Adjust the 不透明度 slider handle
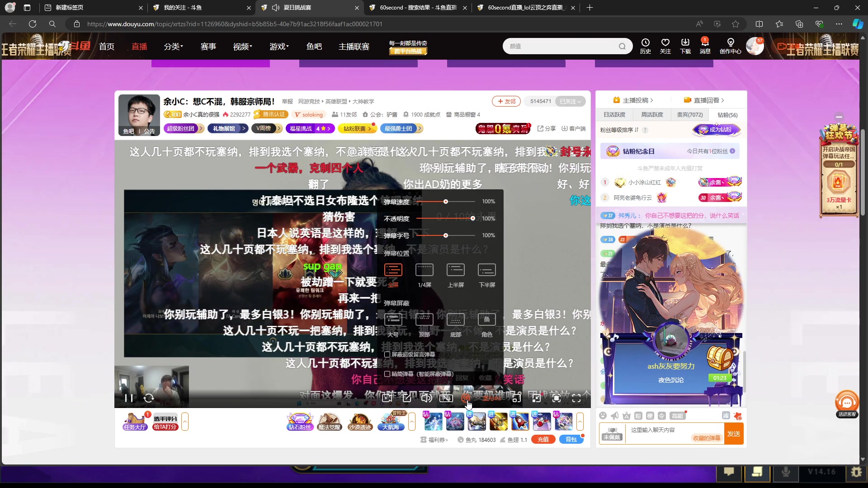The height and width of the screenshot is (488, 868). (x=473, y=218)
